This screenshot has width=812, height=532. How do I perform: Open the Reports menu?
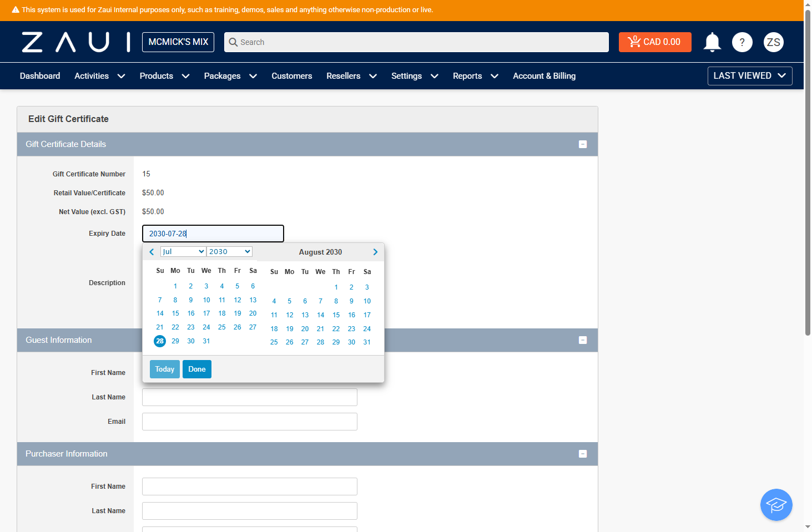click(476, 76)
